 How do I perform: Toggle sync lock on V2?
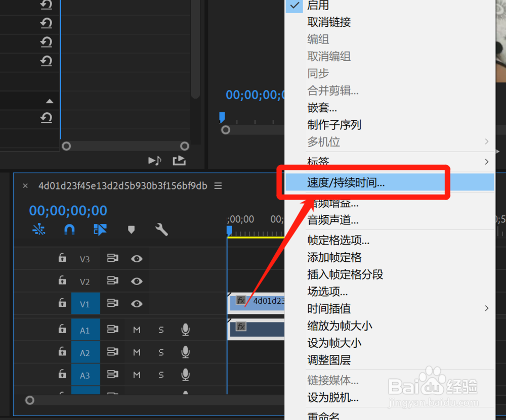pyautogui.click(x=113, y=281)
